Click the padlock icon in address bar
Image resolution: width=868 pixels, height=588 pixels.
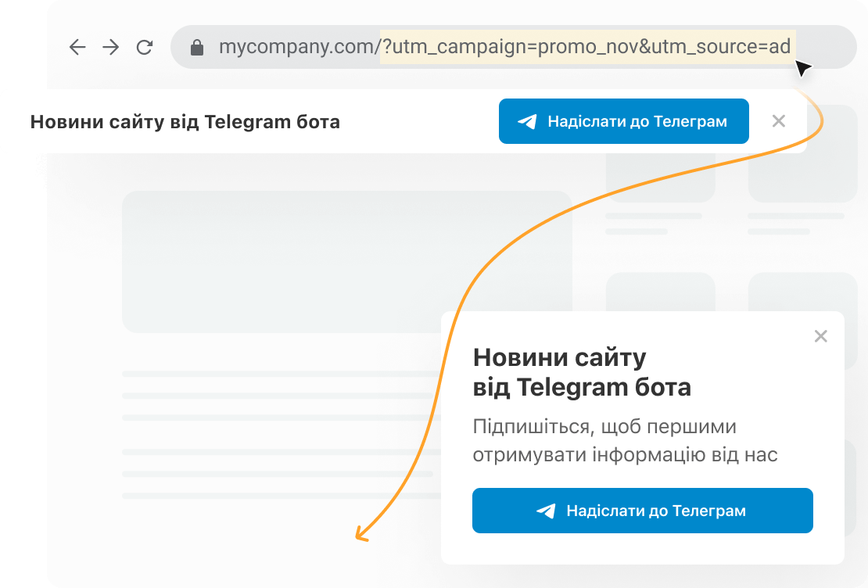click(x=197, y=48)
